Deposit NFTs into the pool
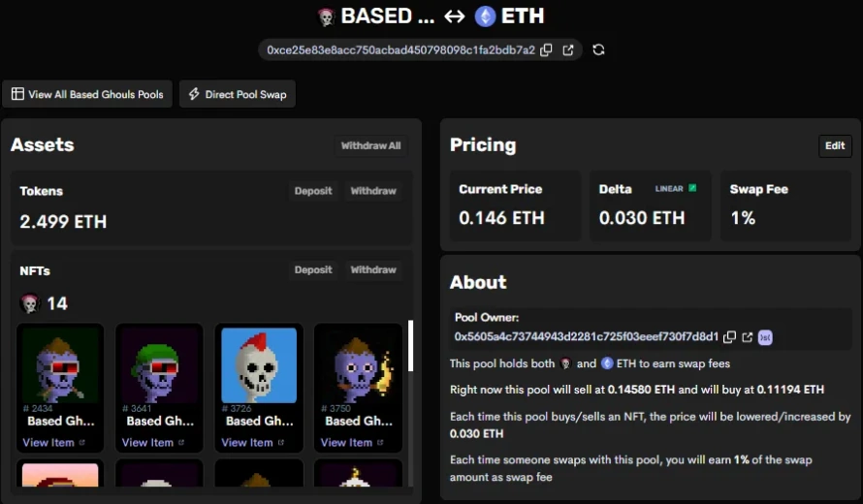The image size is (863, 504). pyautogui.click(x=313, y=269)
